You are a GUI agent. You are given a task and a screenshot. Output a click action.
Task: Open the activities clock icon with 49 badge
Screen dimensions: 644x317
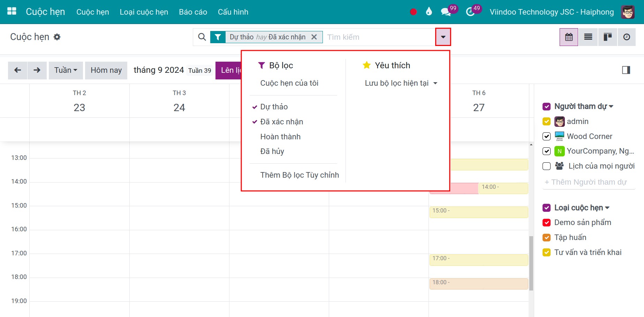click(470, 12)
